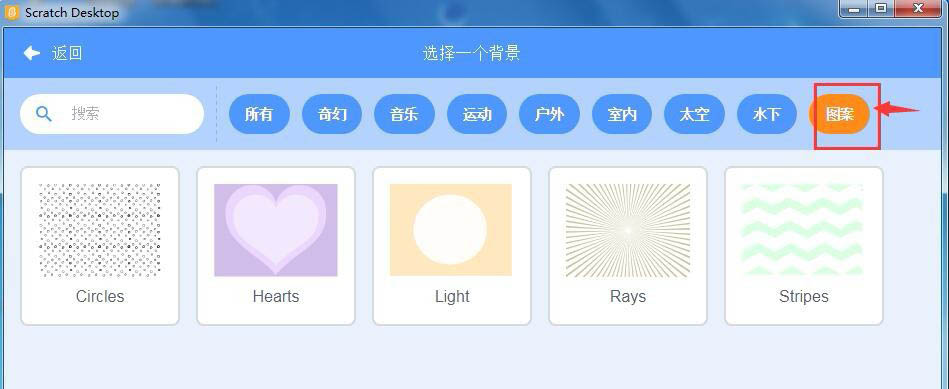Maximize the Scratch Desktop window
Viewport: 949px width, 389px height.
(x=881, y=8)
